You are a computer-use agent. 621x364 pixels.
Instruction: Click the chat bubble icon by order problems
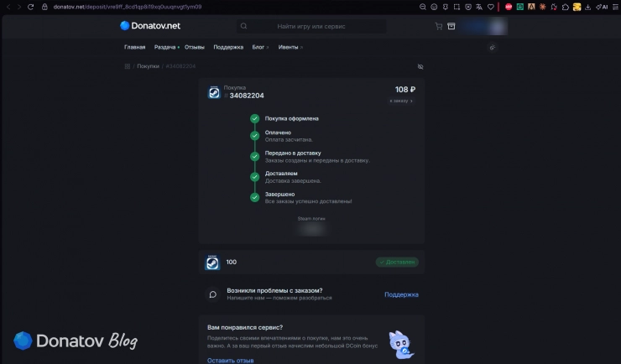[x=212, y=294]
